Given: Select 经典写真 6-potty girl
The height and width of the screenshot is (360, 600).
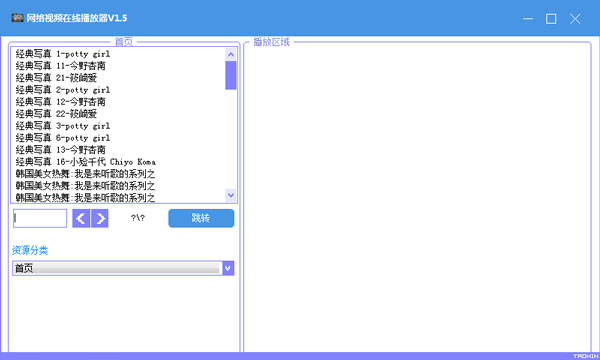Looking at the screenshot, I should (63, 138).
